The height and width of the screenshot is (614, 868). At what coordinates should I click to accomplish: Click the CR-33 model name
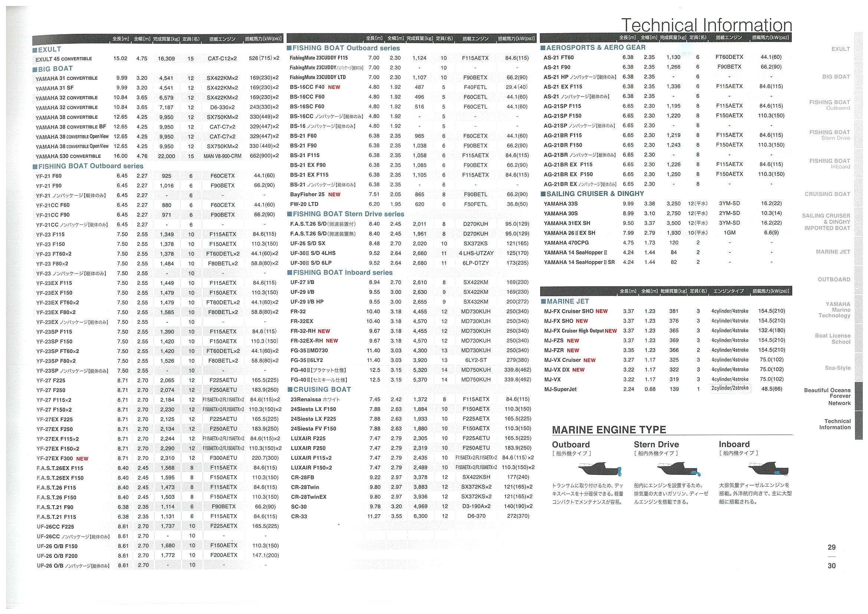point(299,516)
